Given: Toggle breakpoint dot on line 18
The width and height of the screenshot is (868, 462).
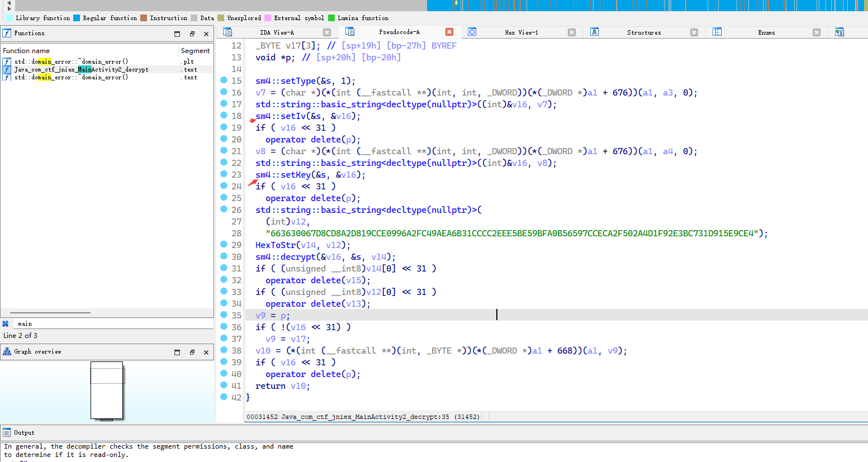Looking at the screenshot, I should 224,116.
